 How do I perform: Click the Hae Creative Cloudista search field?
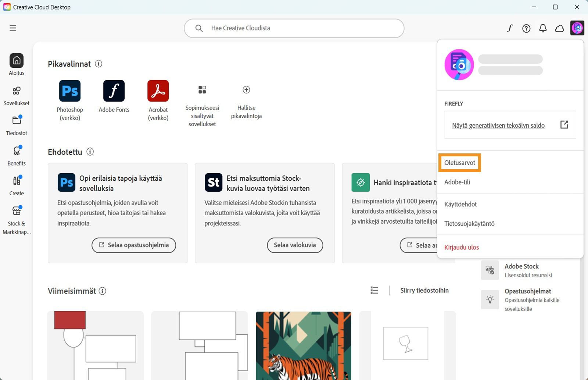(x=294, y=28)
